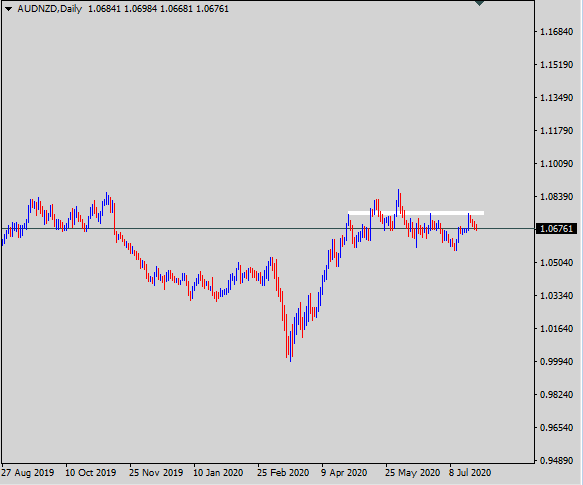This screenshot has width=583, height=485.
Task: Click the 25 Feb 2020 date label
Action: pyautogui.click(x=283, y=473)
